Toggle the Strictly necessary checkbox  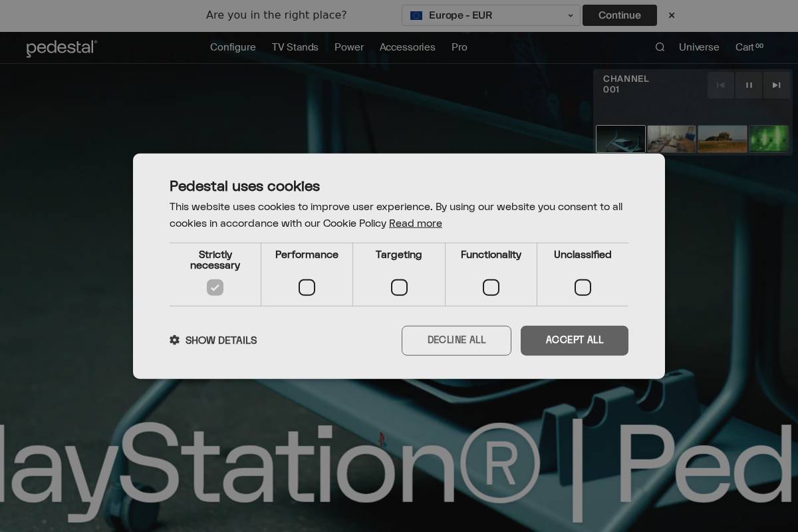click(x=215, y=287)
